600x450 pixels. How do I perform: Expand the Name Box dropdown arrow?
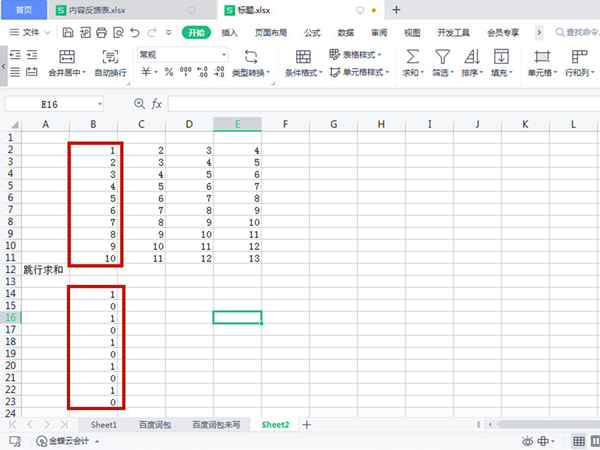click(100, 104)
